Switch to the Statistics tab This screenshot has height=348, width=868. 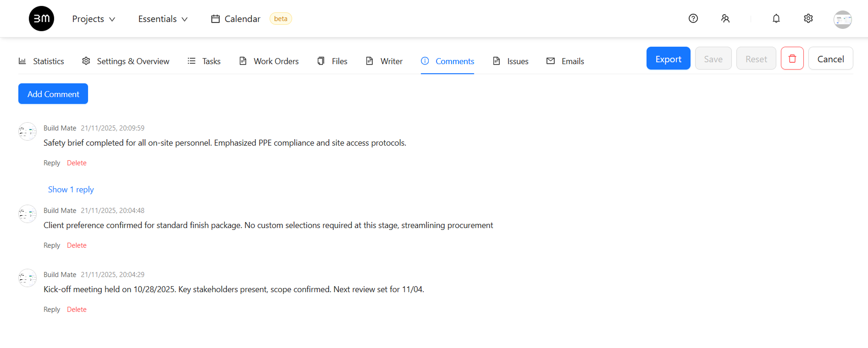pyautogui.click(x=41, y=61)
